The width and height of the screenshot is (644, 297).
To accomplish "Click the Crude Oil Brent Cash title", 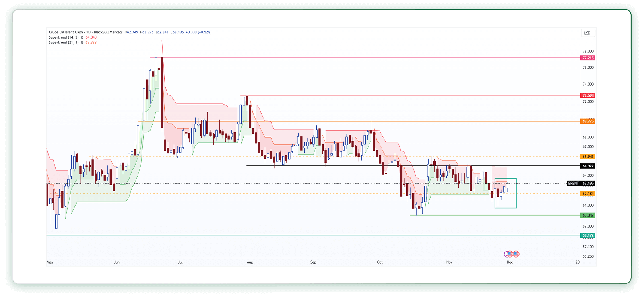I will (66, 32).
